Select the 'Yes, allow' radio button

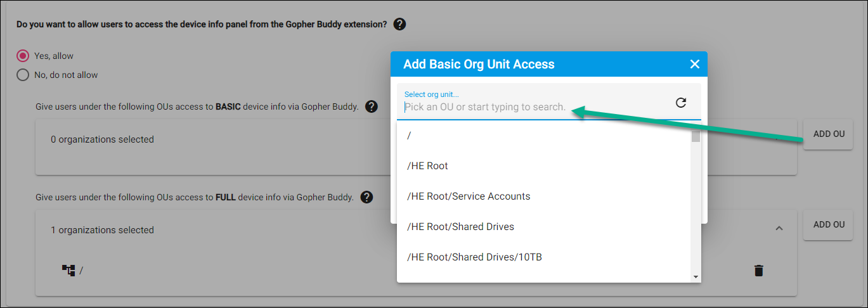click(x=23, y=56)
